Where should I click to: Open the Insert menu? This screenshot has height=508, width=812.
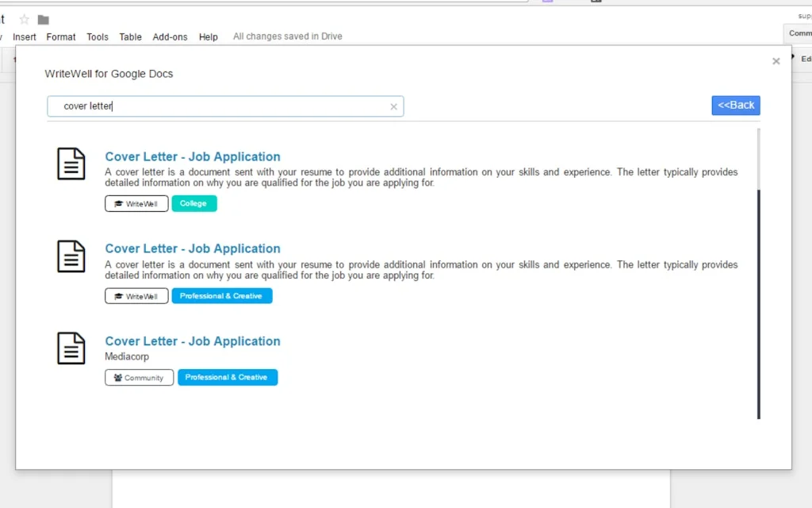(25, 37)
